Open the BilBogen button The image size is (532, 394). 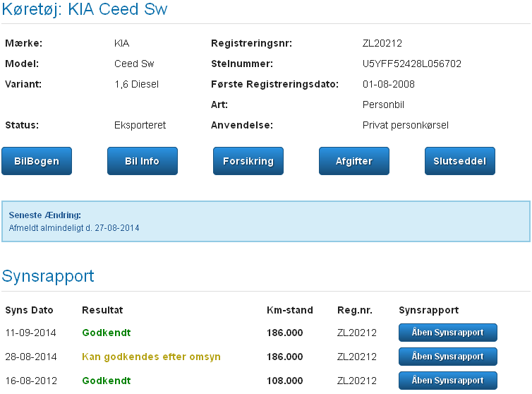click(x=37, y=161)
